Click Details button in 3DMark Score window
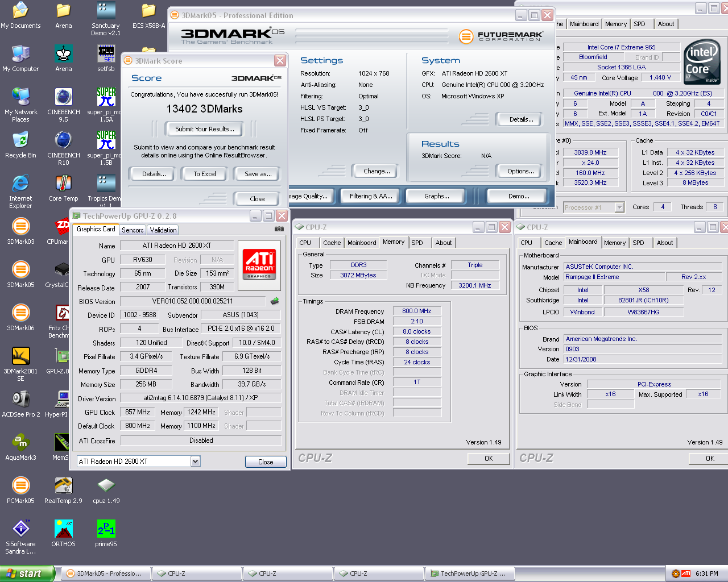The image size is (728, 582). 154,174
